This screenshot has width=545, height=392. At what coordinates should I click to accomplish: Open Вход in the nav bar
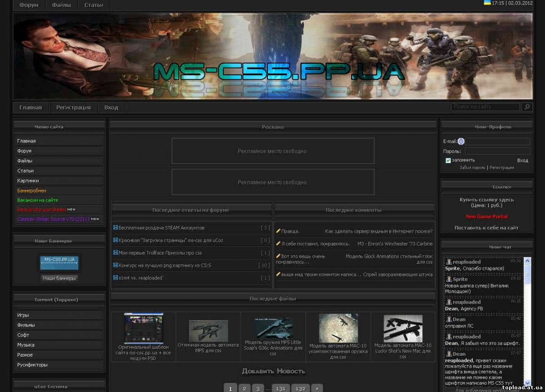[111, 108]
